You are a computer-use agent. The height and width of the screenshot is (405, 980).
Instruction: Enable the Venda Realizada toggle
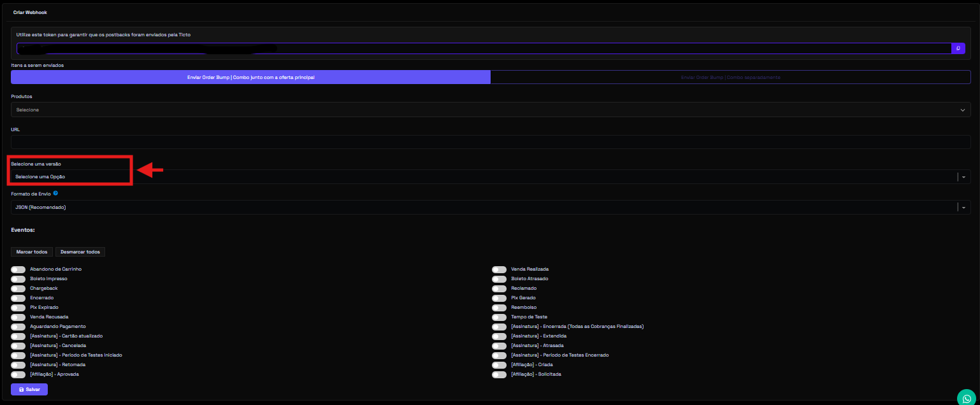[x=499, y=269]
